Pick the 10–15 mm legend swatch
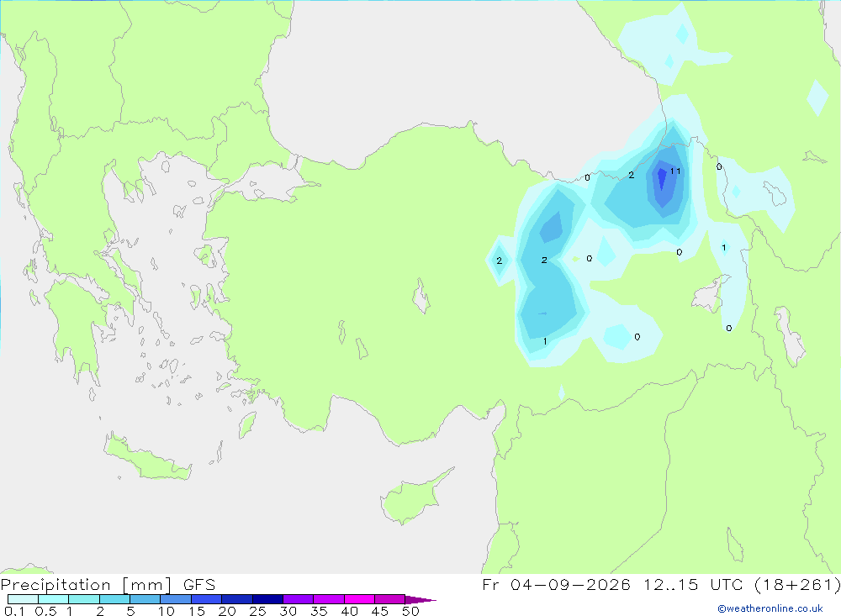This screenshot has width=841, height=616. (176, 599)
